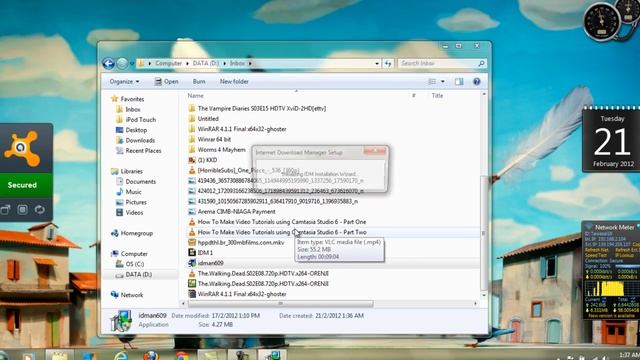Viewport: 640px width, 360px height.
Task: Open the Organize dropdown menu
Action: (124, 82)
